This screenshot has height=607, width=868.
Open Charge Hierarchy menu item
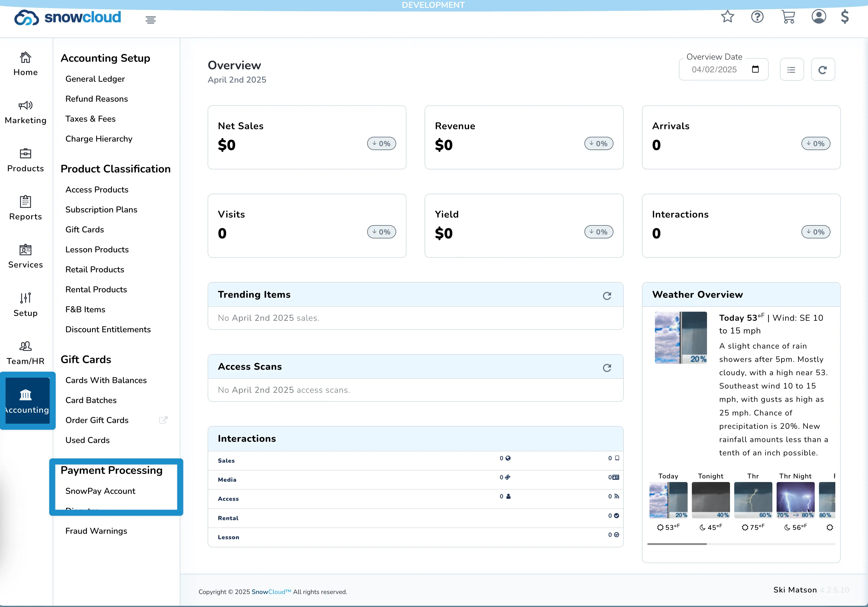[x=99, y=139]
